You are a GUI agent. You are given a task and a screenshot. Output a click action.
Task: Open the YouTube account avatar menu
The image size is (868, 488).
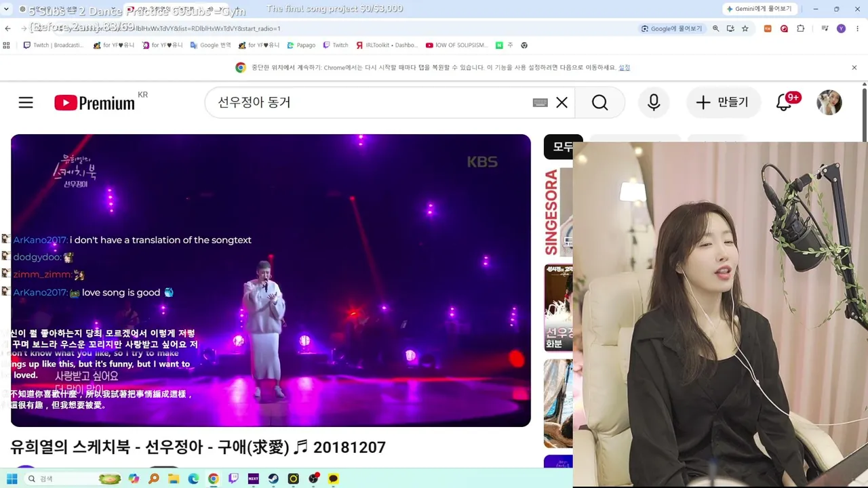[x=829, y=102]
